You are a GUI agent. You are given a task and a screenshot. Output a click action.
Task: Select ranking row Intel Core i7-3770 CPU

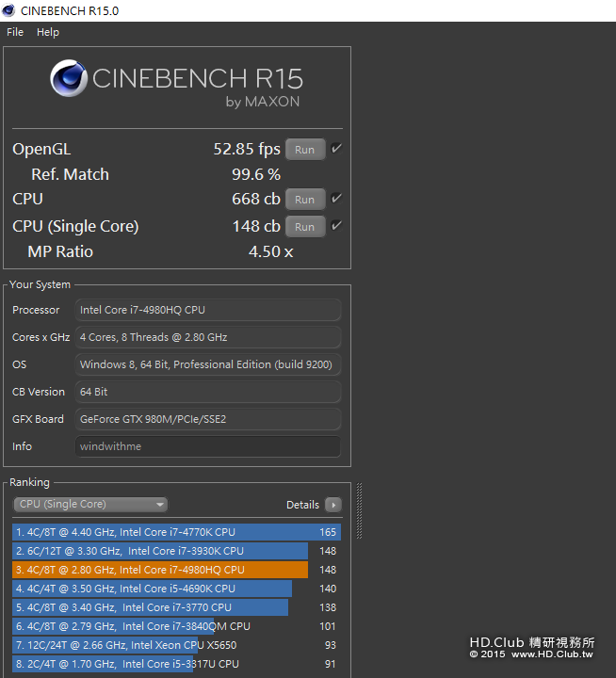click(176, 607)
